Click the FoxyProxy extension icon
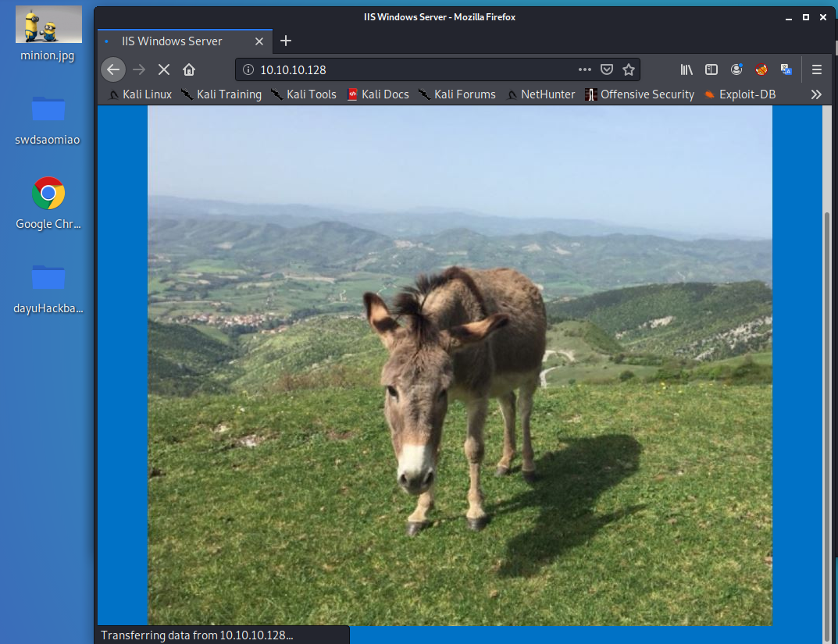Screen dimensions: 838x644 761,69
